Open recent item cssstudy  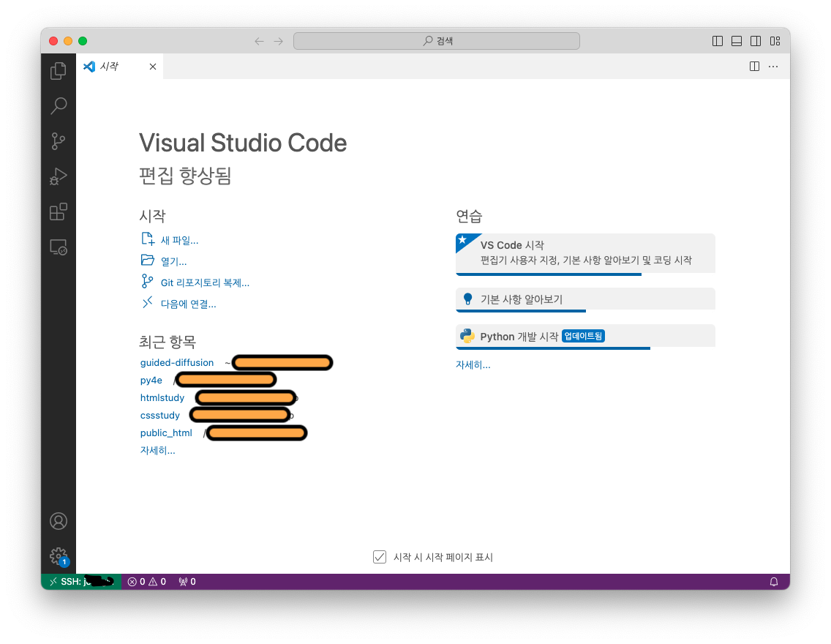pyautogui.click(x=160, y=415)
